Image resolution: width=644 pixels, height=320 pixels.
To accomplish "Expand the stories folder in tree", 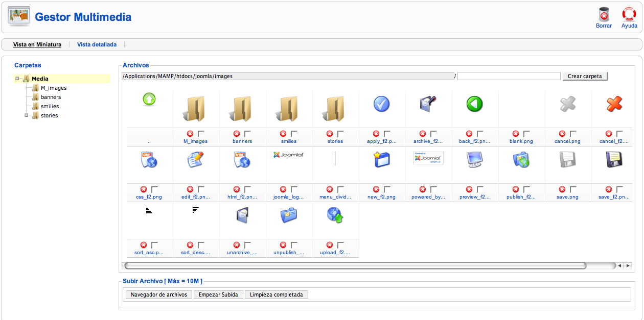I will [x=27, y=115].
